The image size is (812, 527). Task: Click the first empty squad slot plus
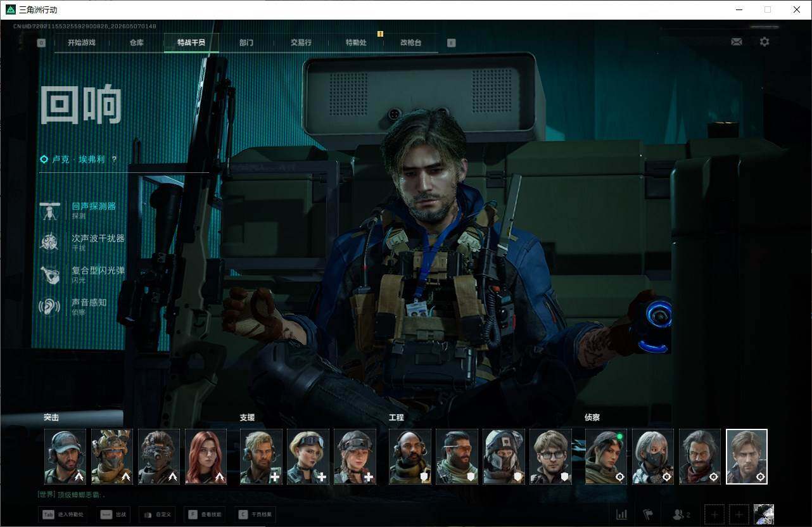(714, 514)
